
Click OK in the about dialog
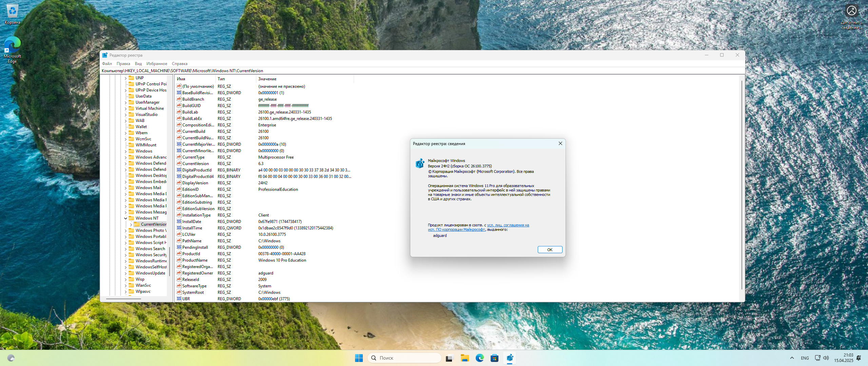(x=550, y=249)
